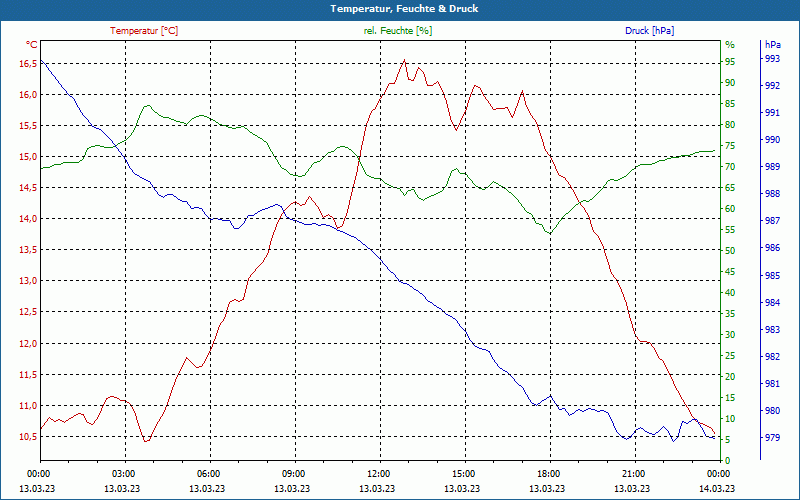Click the '80' value on humidity axis
Screen dimensions: 800x500
click(x=730, y=124)
